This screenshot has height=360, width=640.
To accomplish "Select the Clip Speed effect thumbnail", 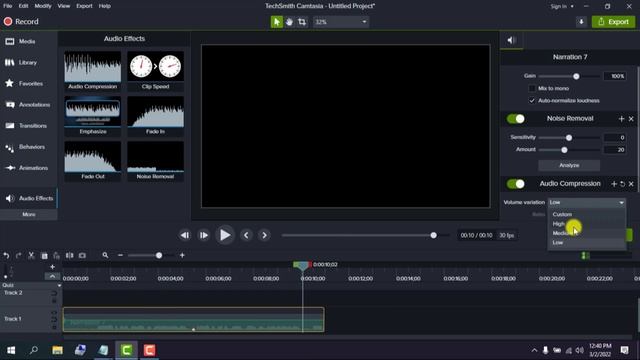I will [x=156, y=71].
